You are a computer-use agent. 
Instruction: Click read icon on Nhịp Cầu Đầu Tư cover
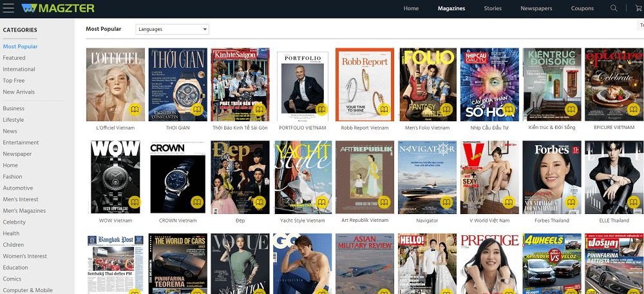click(x=509, y=110)
